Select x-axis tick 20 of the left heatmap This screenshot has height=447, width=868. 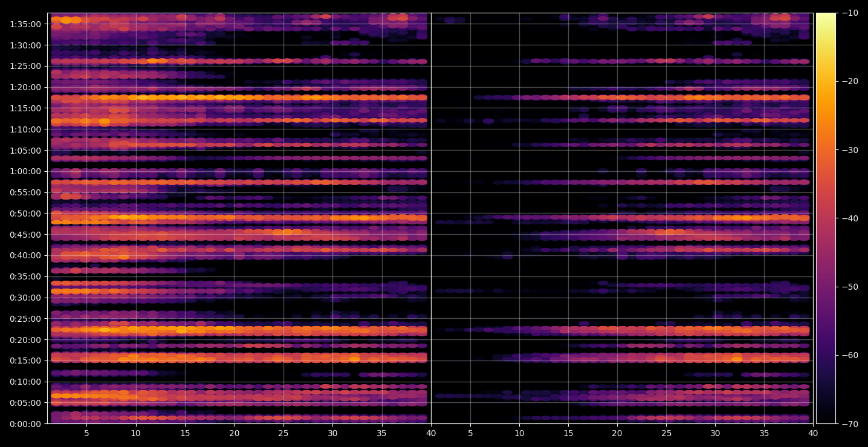click(234, 433)
